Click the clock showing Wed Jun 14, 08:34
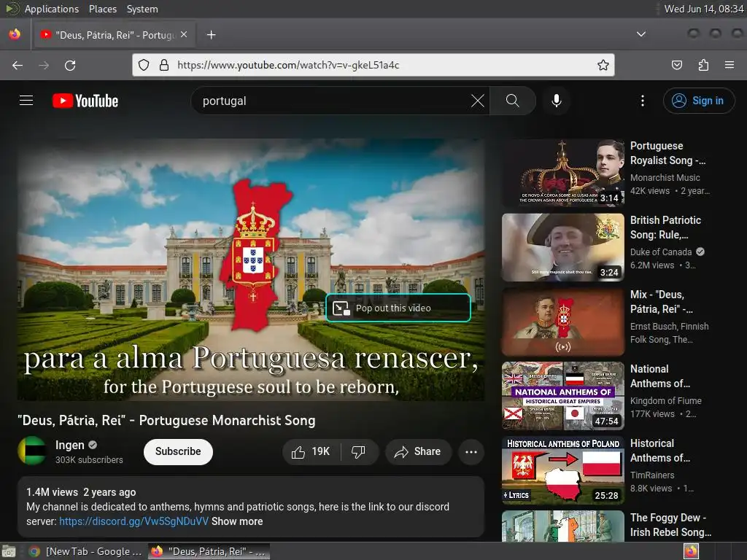 704,9
